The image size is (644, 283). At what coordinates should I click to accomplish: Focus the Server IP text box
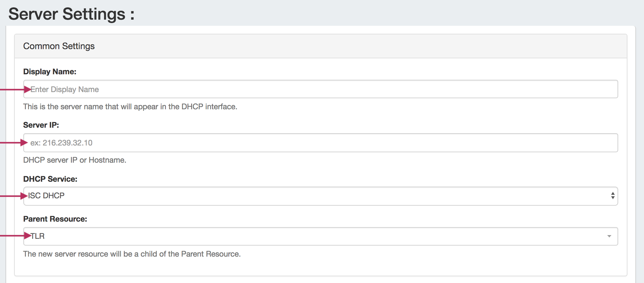tap(320, 143)
